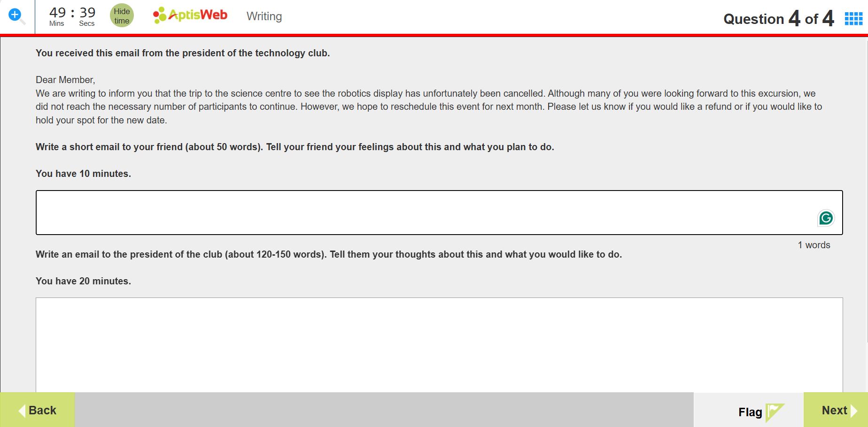
Task: Focus the short email to friend text box
Action: pyautogui.click(x=423, y=213)
